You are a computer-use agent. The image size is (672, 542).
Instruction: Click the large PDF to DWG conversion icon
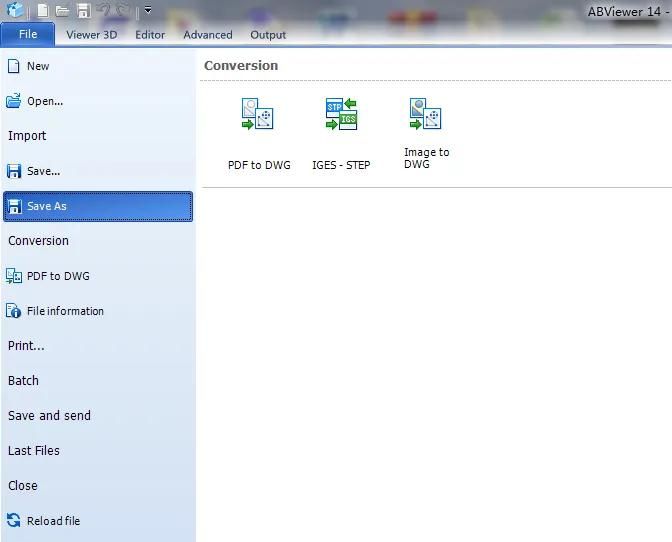[257, 114]
